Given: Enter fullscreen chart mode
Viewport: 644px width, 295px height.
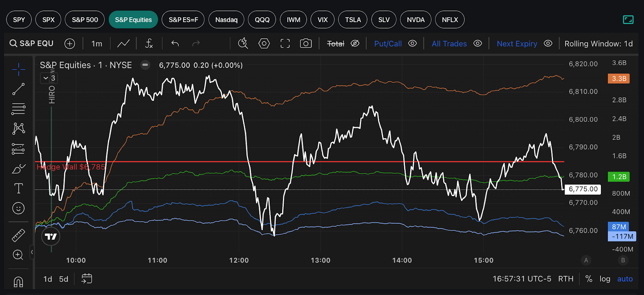Looking at the screenshot, I should pos(285,43).
